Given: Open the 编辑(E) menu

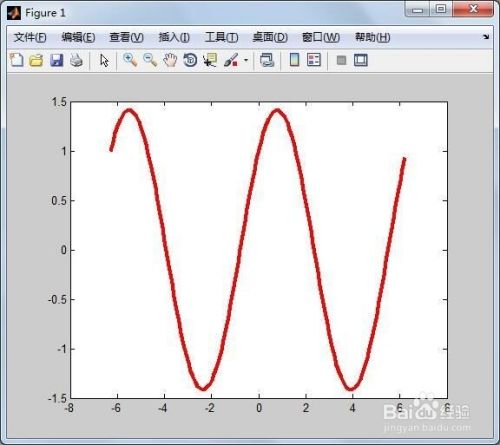Looking at the screenshot, I should point(78,37).
